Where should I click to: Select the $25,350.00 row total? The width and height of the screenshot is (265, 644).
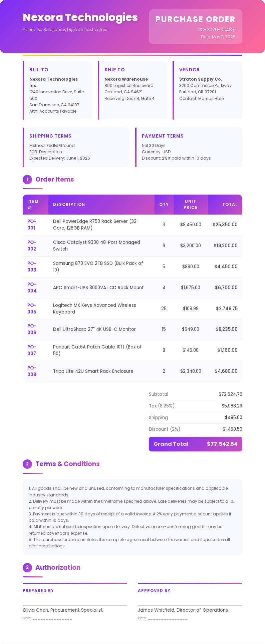coord(225,225)
